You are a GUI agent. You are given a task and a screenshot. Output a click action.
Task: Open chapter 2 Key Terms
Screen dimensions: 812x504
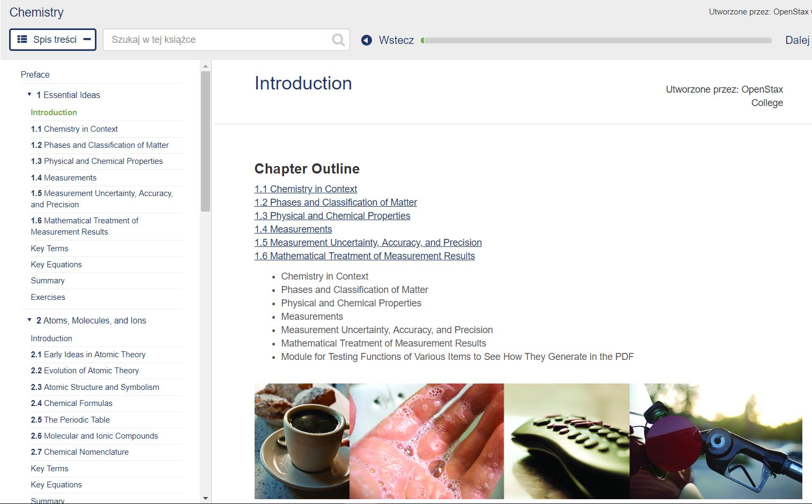click(49, 469)
